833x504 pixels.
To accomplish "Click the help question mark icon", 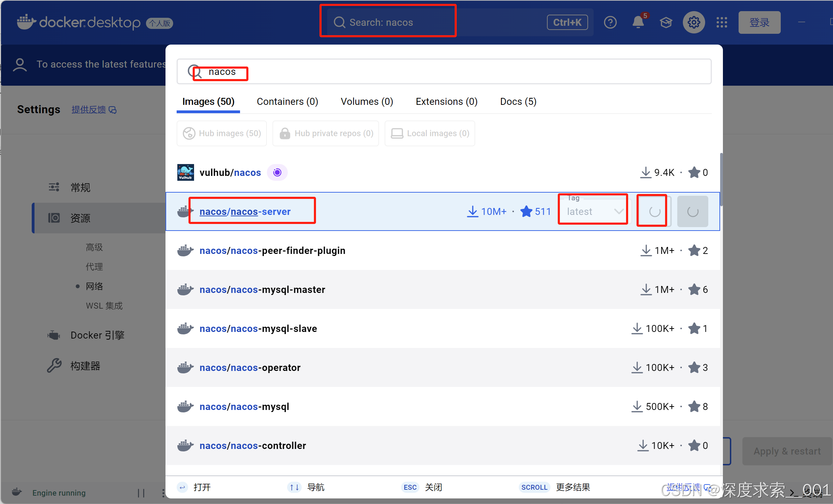I will pos(610,23).
